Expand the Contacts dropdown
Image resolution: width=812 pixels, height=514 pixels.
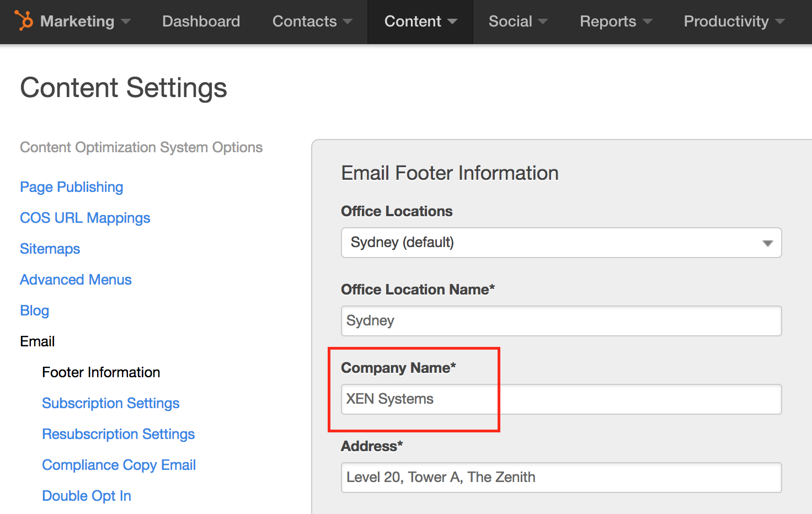[348, 22]
